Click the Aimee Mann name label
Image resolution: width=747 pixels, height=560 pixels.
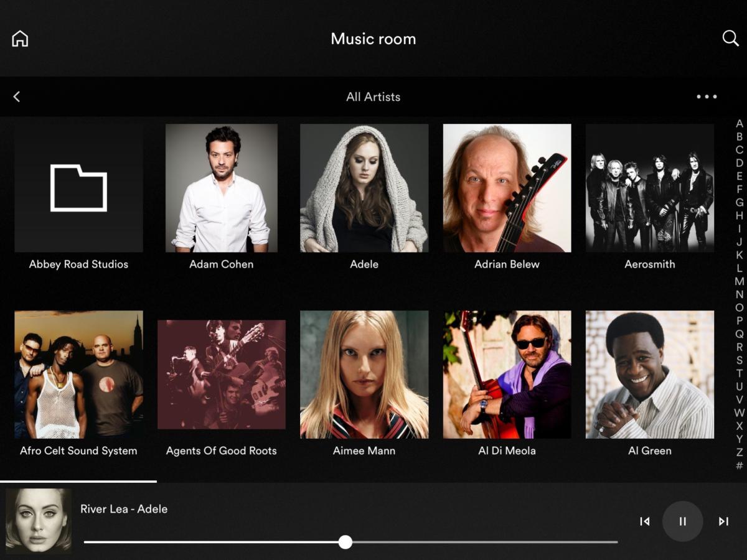click(x=364, y=451)
